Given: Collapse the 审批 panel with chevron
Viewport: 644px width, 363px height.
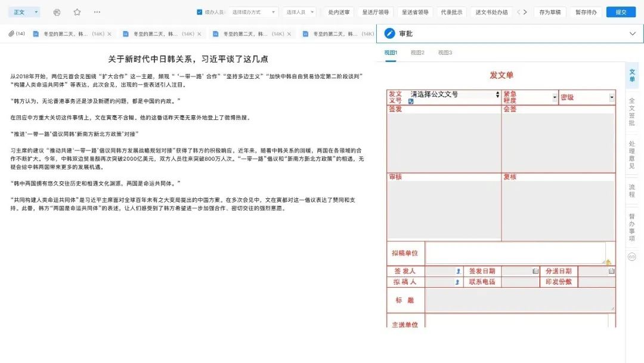Looking at the screenshot, I should [x=633, y=33].
